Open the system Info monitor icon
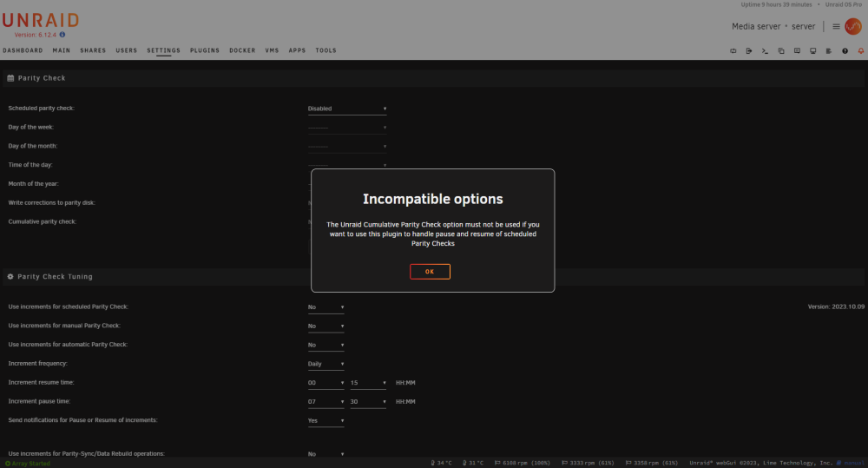 813,51
